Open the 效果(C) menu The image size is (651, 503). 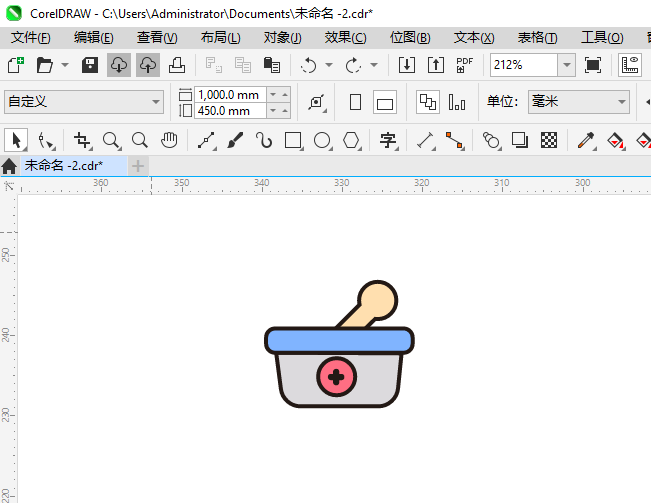(x=345, y=38)
